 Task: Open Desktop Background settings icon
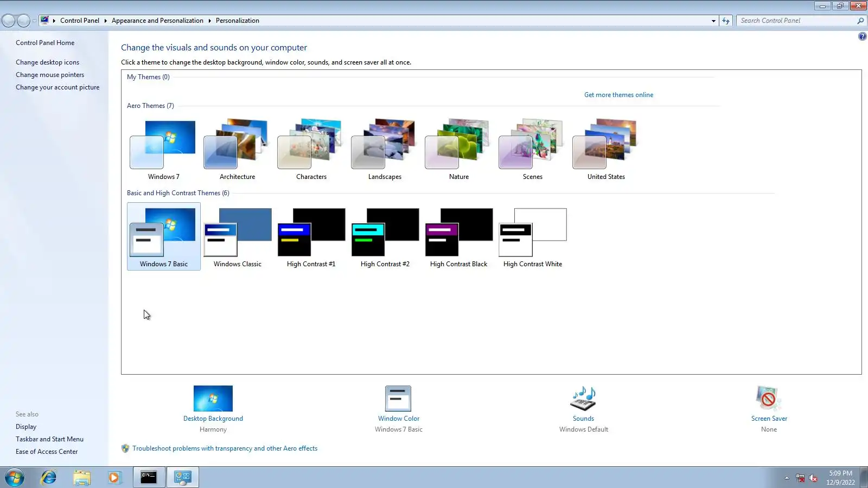tap(213, 399)
